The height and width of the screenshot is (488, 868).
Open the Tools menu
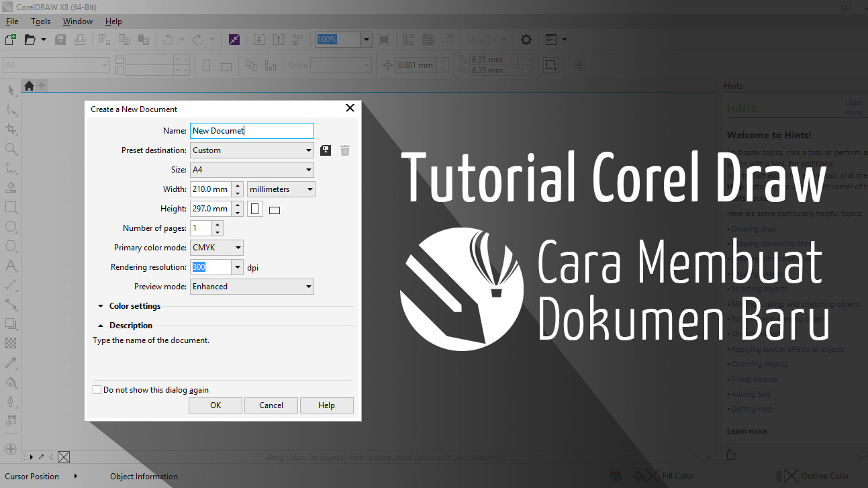(x=40, y=21)
